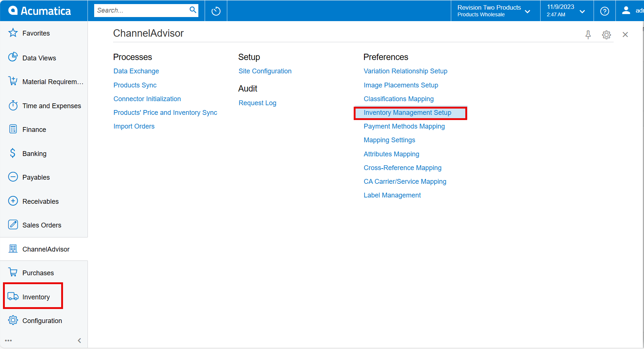The height and width of the screenshot is (349, 644).
Task: Open the recent history clock icon
Action: coord(216,11)
